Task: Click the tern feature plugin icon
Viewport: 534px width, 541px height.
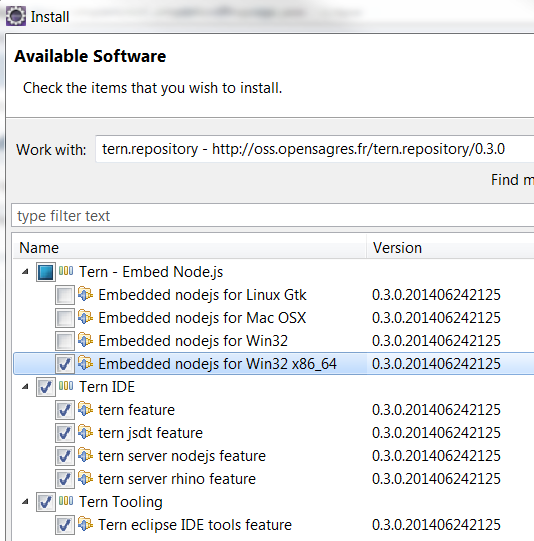Action: [x=85, y=409]
